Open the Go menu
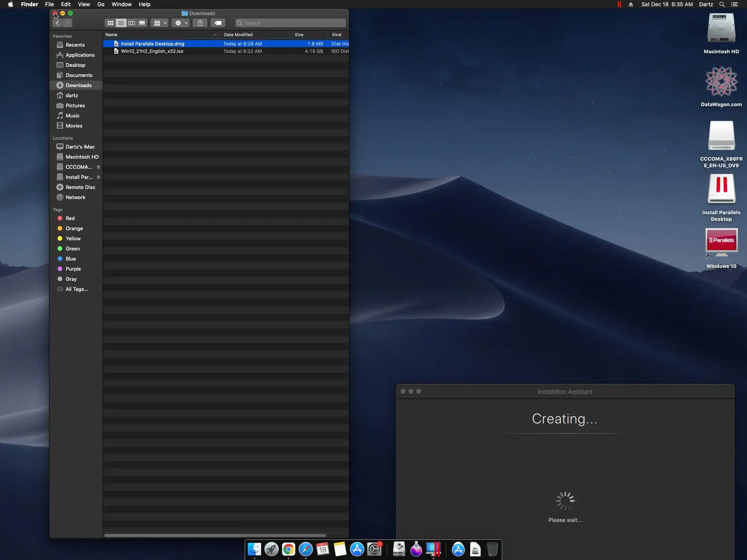The height and width of the screenshot is (560, 747). [x=101, y=4]
